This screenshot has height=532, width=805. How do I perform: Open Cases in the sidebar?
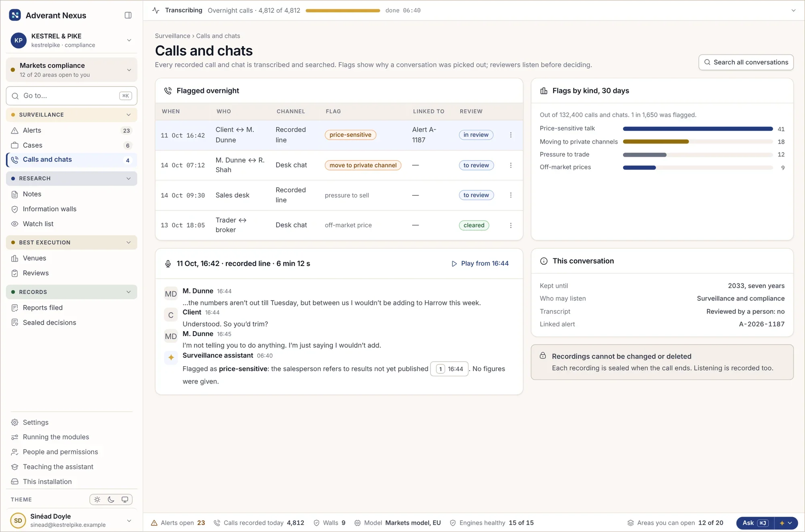(x=72, y=145)
